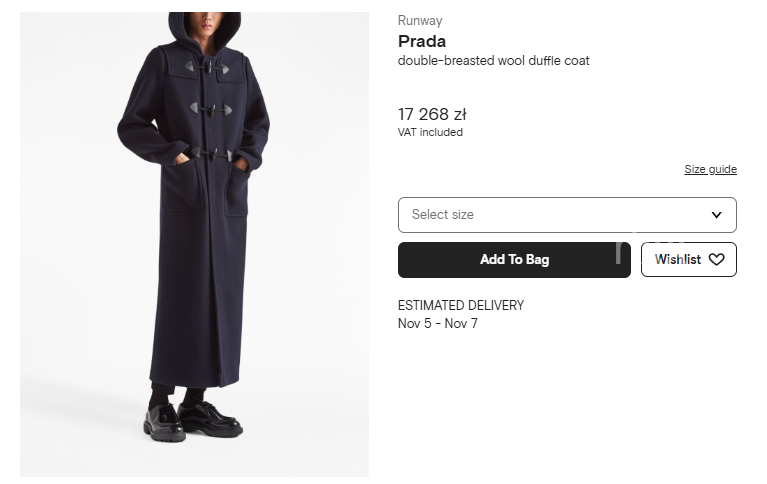Expand the size dropdown chevron arrow
767x484 pixels.
(x=716, y=215)
